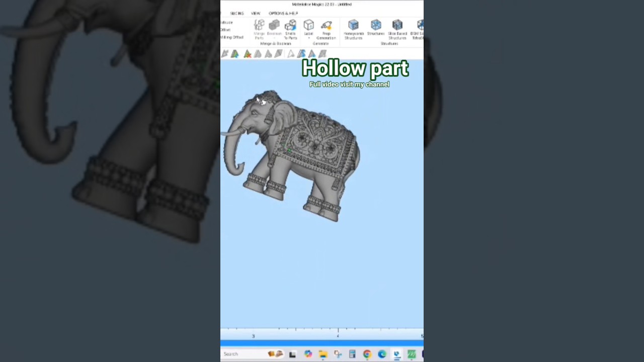Click the Label cube icon
644x362 pixels.
(x=308, y=25)
